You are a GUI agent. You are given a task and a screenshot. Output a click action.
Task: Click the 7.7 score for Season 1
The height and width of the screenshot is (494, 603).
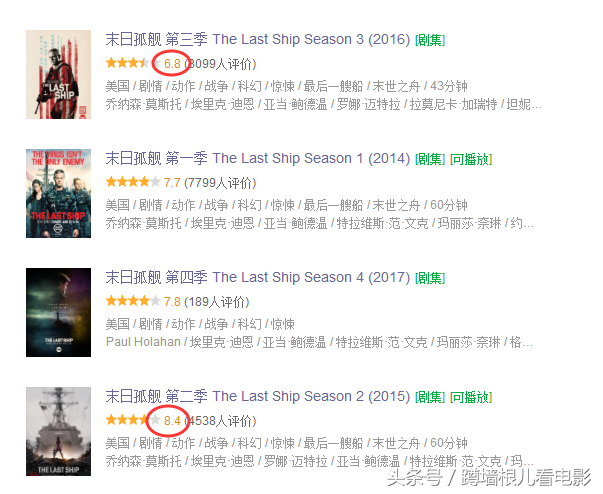click(x=172, y=183)
